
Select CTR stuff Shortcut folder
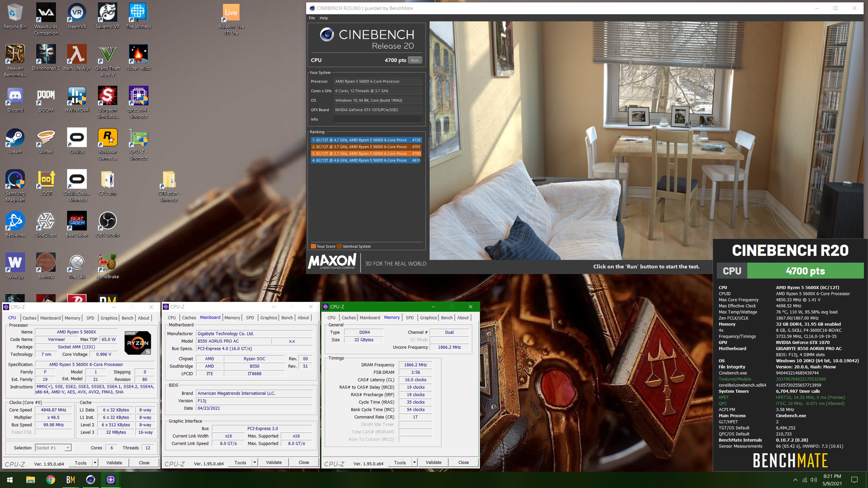click(x=169, y=186)
